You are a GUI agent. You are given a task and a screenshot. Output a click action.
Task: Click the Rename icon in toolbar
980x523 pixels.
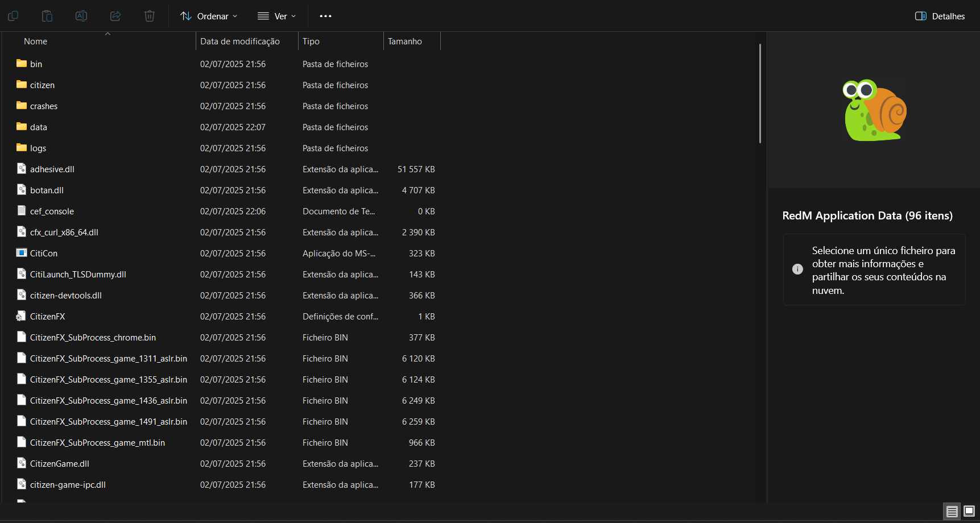click(x=81, y=16)
